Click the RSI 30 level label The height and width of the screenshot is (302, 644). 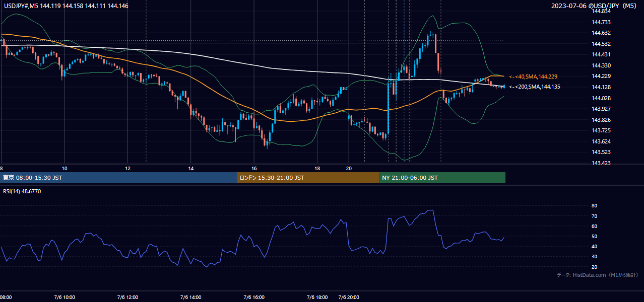click(x=595, y=257)
